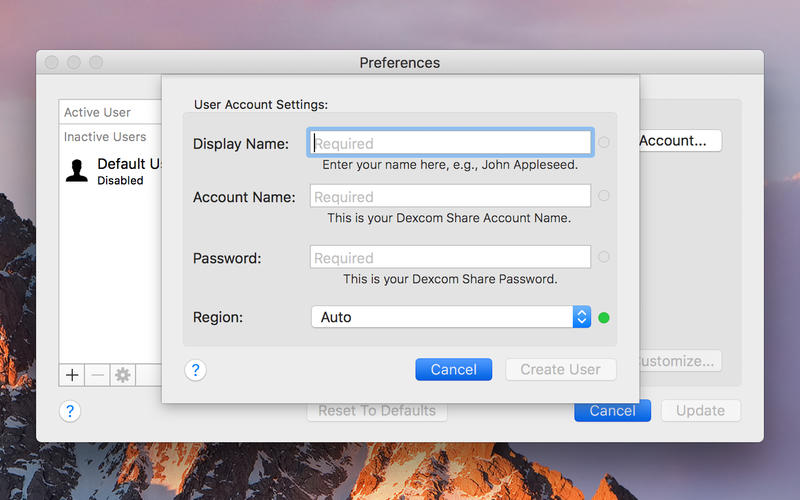Click the help icon in account sheet
800x500 pixels.
tap(196, 370)
